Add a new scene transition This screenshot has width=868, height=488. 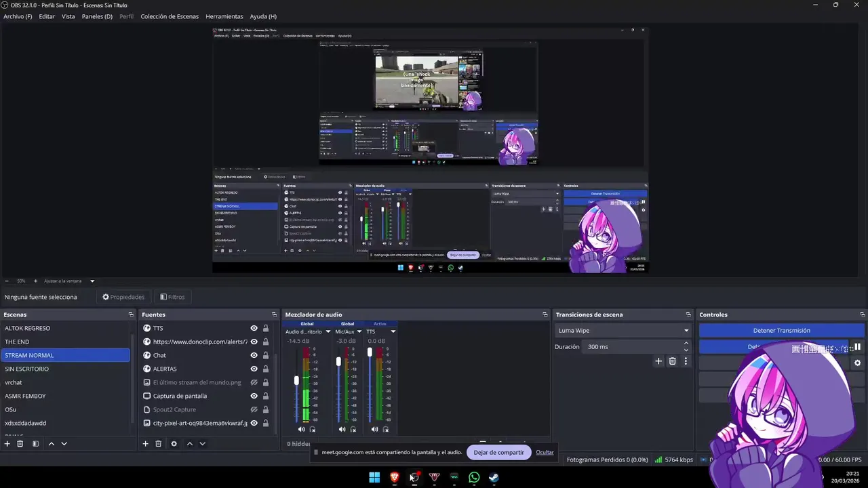[658, 361]
